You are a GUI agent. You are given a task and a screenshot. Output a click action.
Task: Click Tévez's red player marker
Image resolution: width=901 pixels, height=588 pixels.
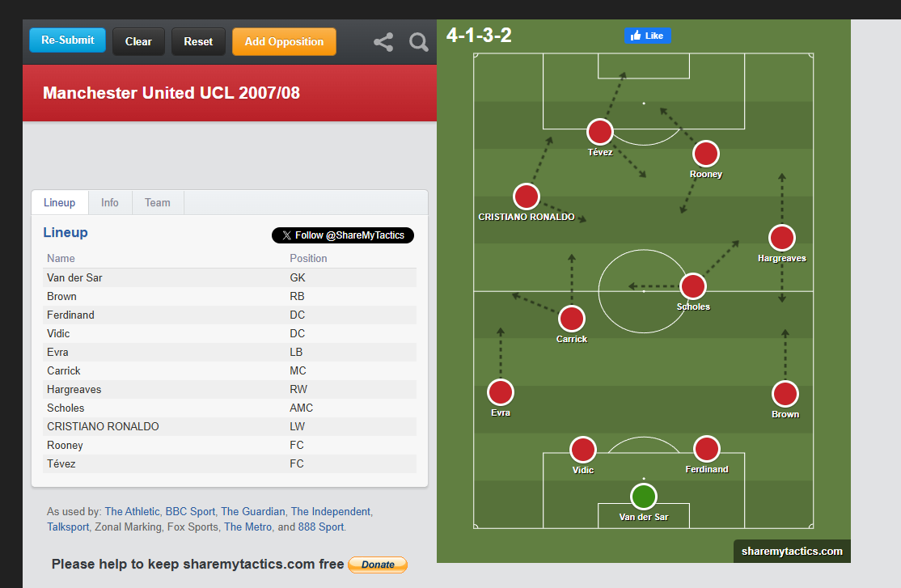[599, 132]
